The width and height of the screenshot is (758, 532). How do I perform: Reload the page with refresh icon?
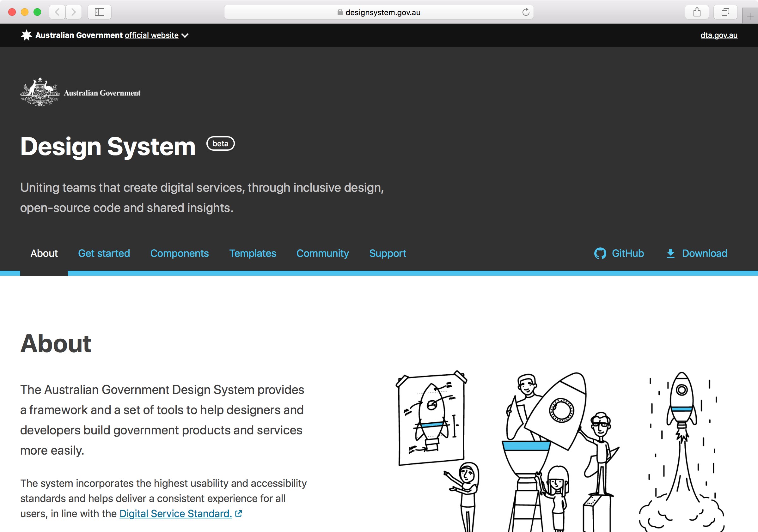526,12
